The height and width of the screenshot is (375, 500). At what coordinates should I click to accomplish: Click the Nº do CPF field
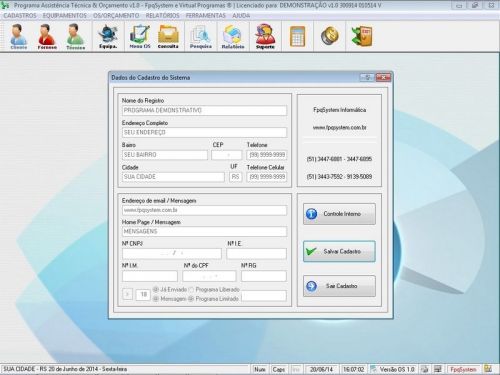point(209,276)
